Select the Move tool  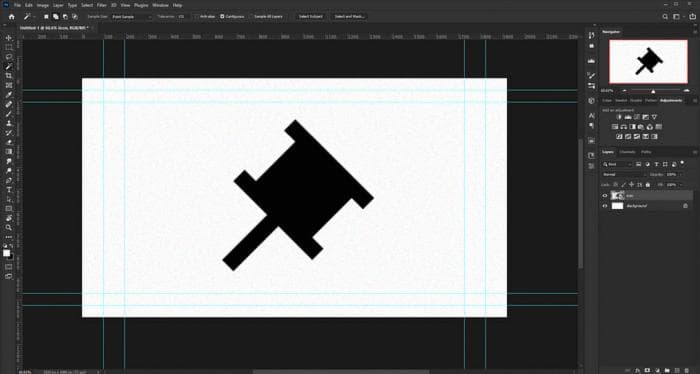(x=8, y=38)
